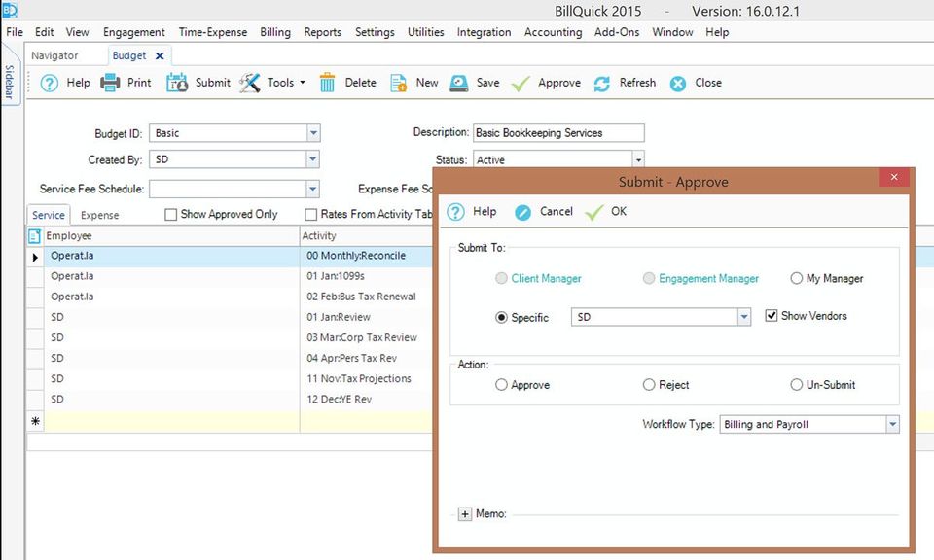Viewport: 934px width, 560px height.
Task: Click the BillQuick app icon in title bar
Action: (10, 10)
